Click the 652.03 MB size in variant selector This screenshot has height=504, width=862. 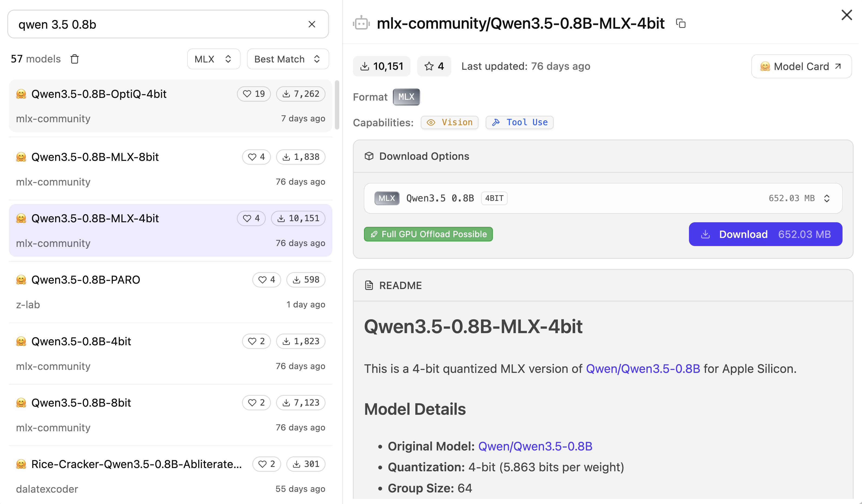coord(791,198)
